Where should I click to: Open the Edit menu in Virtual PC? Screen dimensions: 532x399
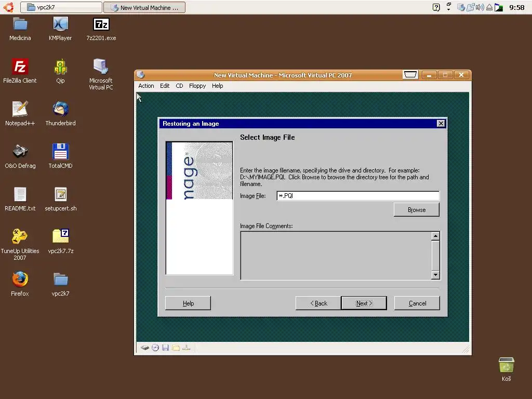point(165,86)
